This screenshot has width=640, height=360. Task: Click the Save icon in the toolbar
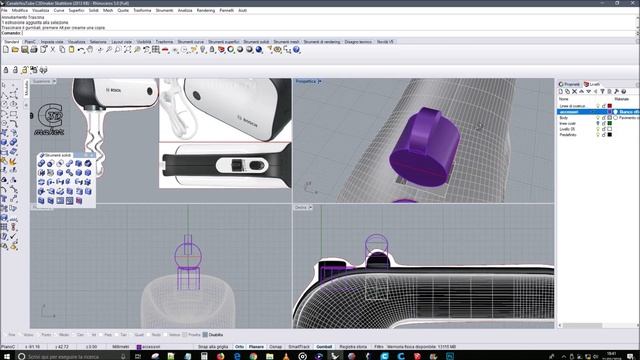click(x=24, y=50)
